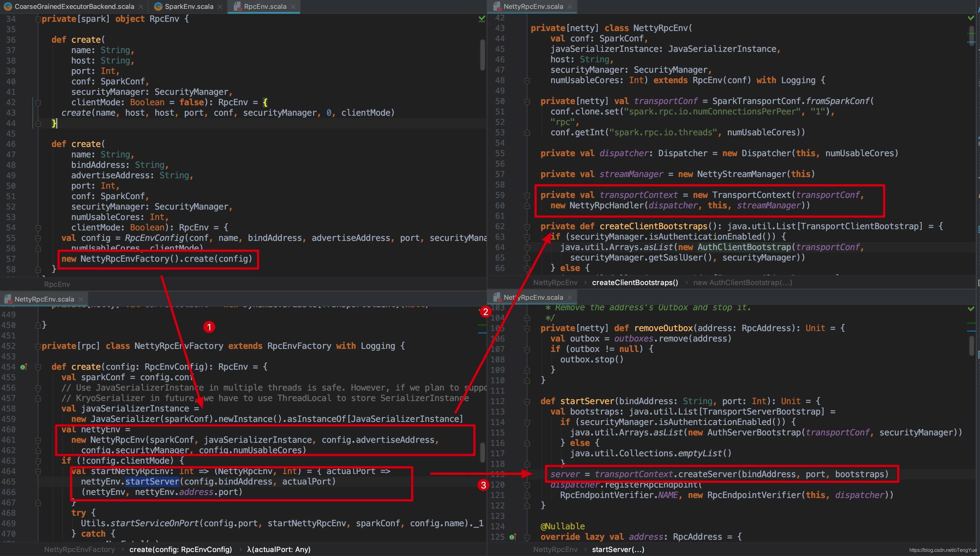
Task: Fold transportContext definition at line 59
Action: (527, 195)
